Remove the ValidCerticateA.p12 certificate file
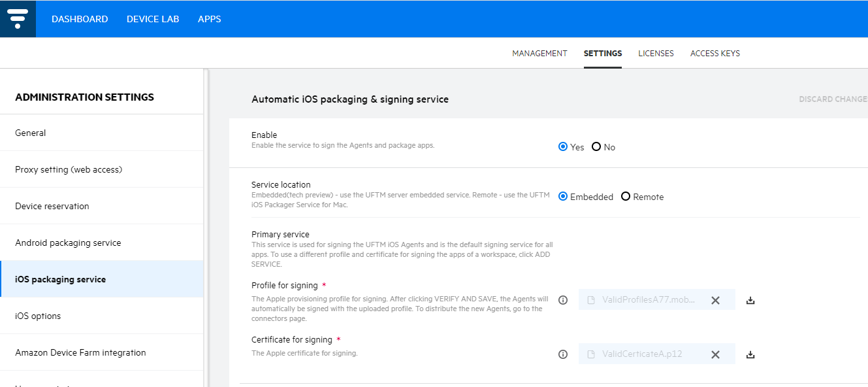 point(715,354)
